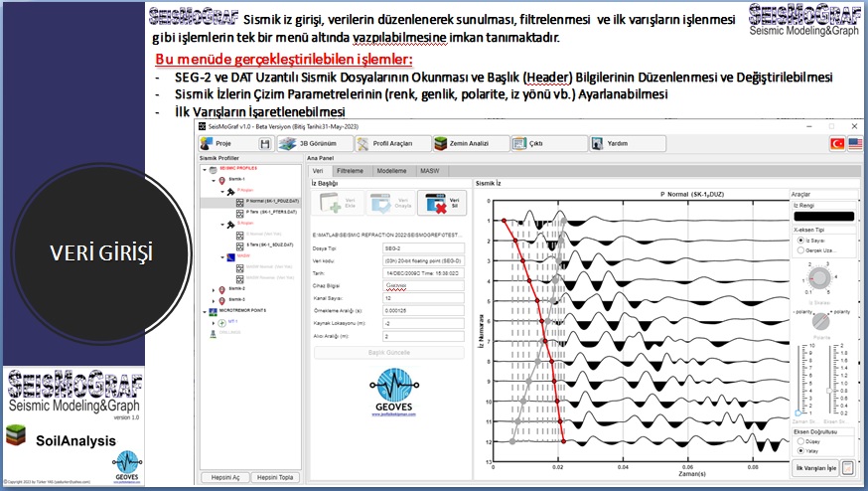868x491 pixels.
Task: Select P Normal (SK-1_PDUZ.DAT) tree item
Action: [272, 202]
